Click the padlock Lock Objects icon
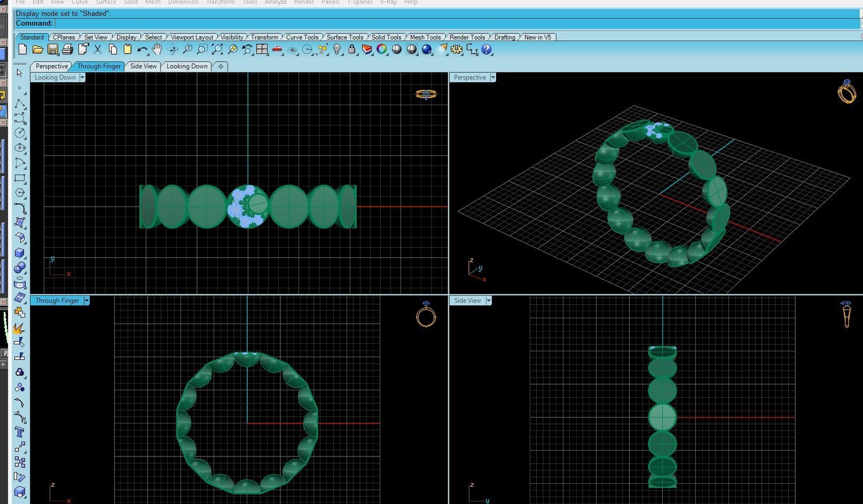863x504 pixels. (352, 50)
